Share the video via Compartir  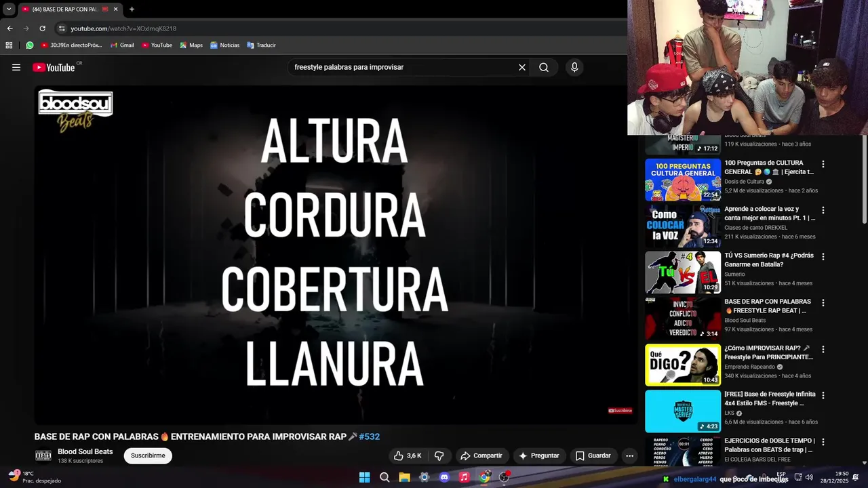coord(481,455)
